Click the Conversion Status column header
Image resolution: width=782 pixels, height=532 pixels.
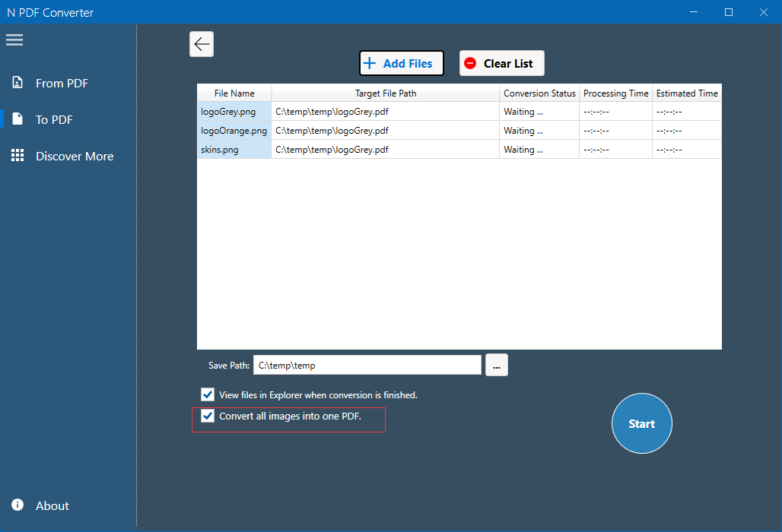[539, 93]
